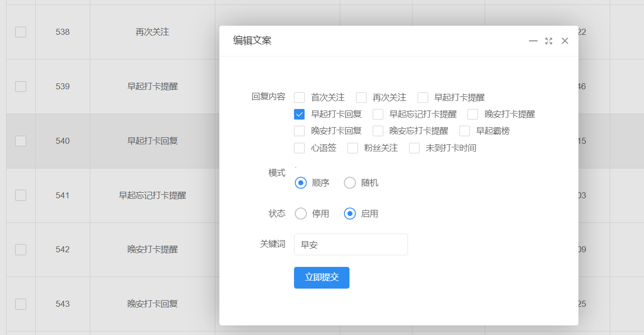Close the 编辑文案 dialog
The image size is (644, 335).
(x=565, y=41)
